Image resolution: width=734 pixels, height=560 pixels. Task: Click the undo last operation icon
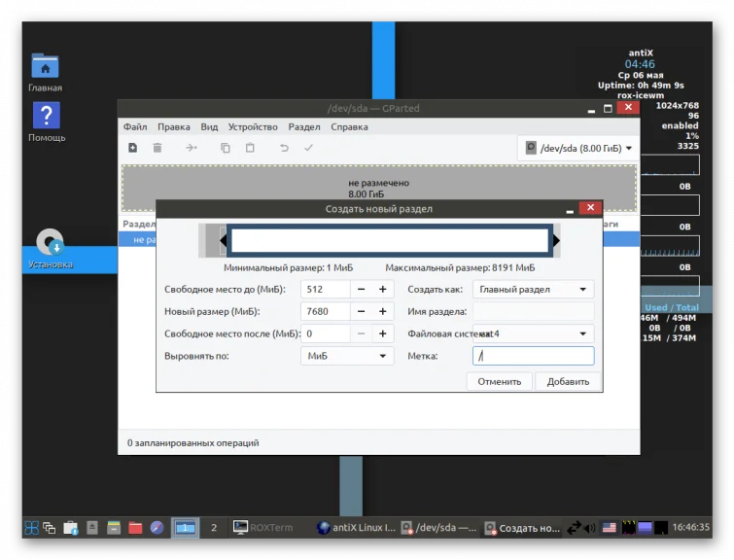pos(284,148)
